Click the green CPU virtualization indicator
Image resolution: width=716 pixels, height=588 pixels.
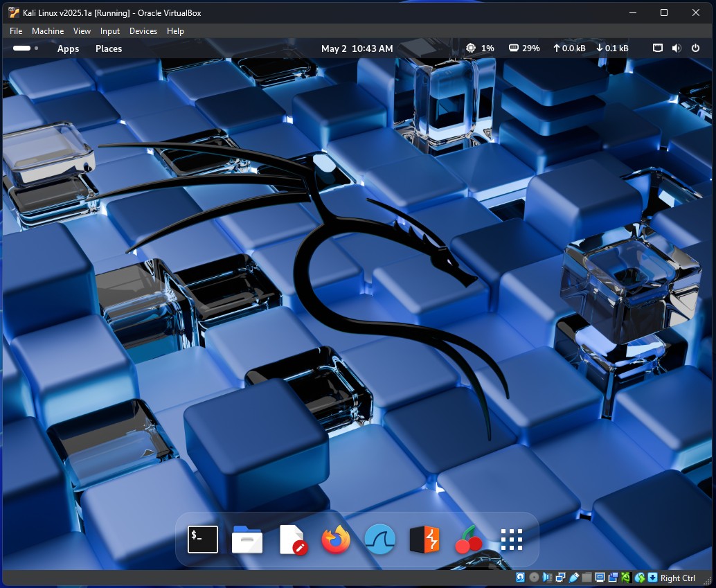click(x=625, y=578)
